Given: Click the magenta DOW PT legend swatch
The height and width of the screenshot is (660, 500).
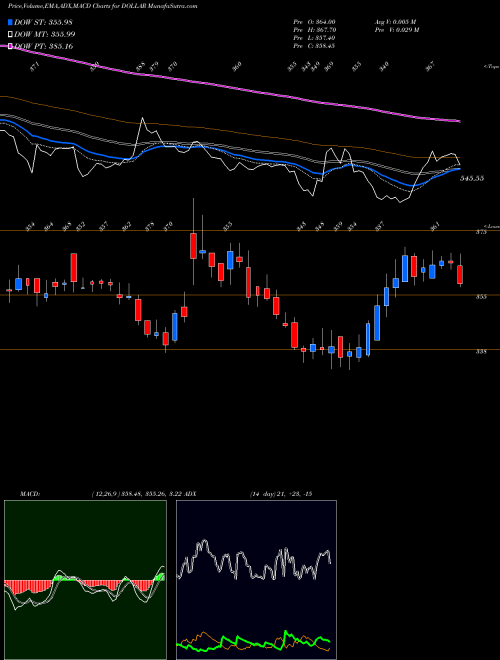Looking at the screenshot, I should (10, 46).
